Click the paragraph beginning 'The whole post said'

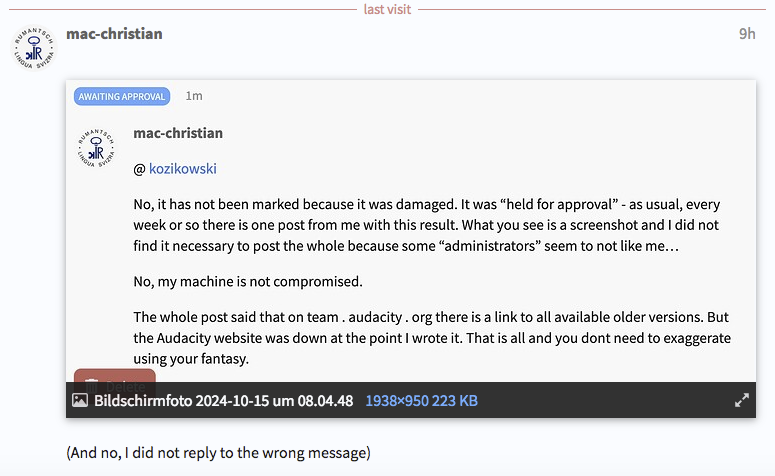point(433,337)
